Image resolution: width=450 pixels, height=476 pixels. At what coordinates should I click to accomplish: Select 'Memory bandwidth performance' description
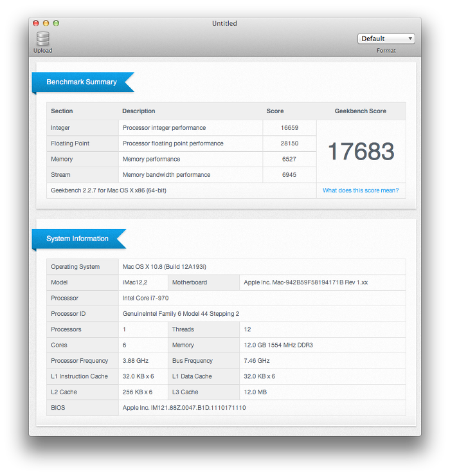click(x=166, y=175)
